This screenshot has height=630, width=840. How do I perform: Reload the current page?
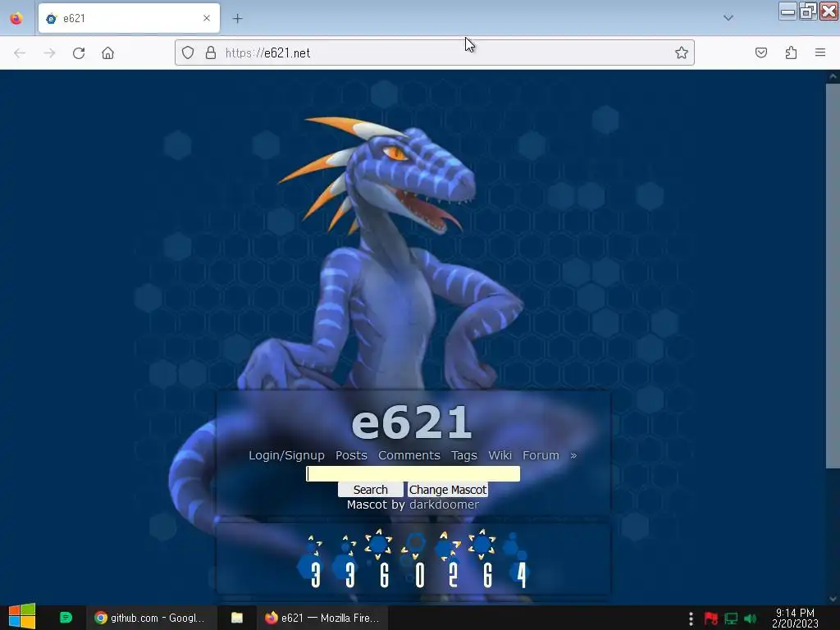(79, 53)
